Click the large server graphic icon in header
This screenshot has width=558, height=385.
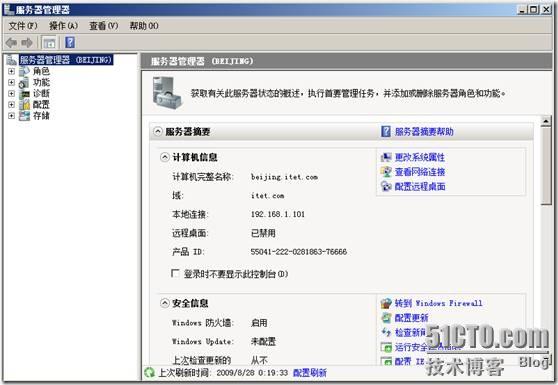(x=167, y=93)
